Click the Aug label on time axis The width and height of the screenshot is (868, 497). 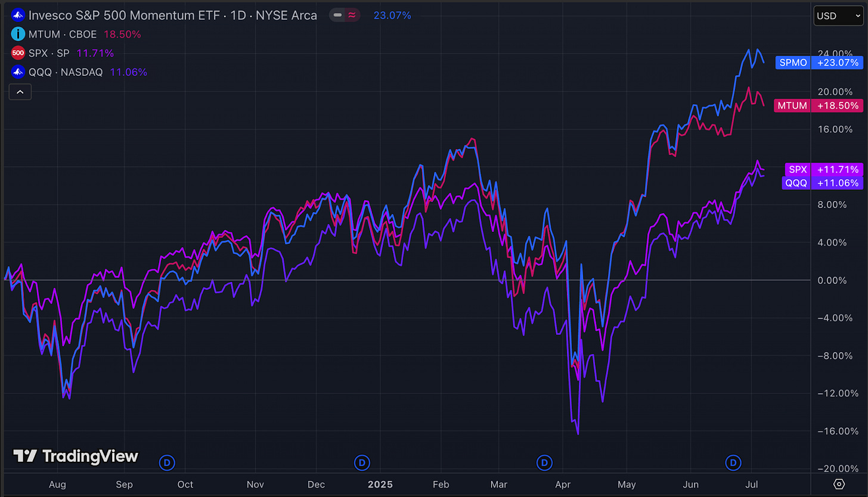point(57,484)
